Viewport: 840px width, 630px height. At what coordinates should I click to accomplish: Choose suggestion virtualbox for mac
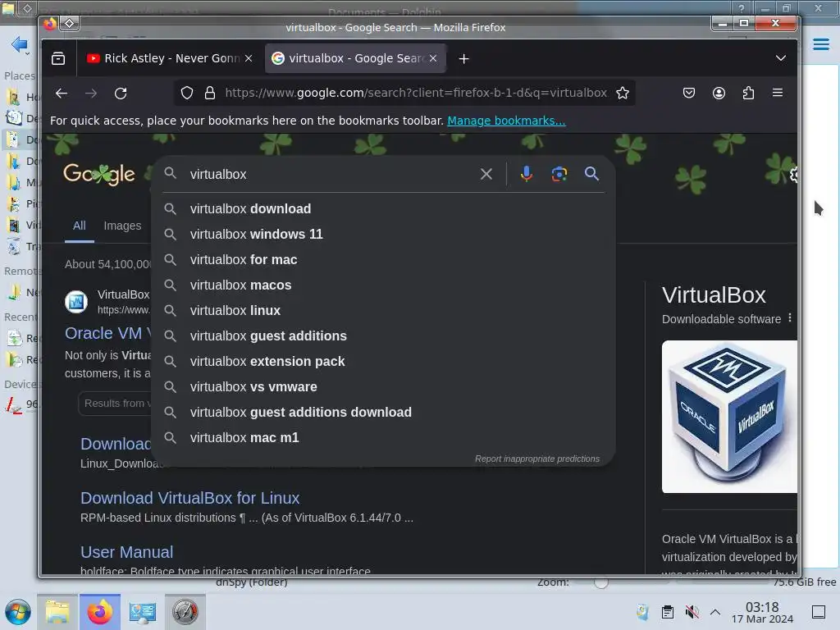point(383,260)
